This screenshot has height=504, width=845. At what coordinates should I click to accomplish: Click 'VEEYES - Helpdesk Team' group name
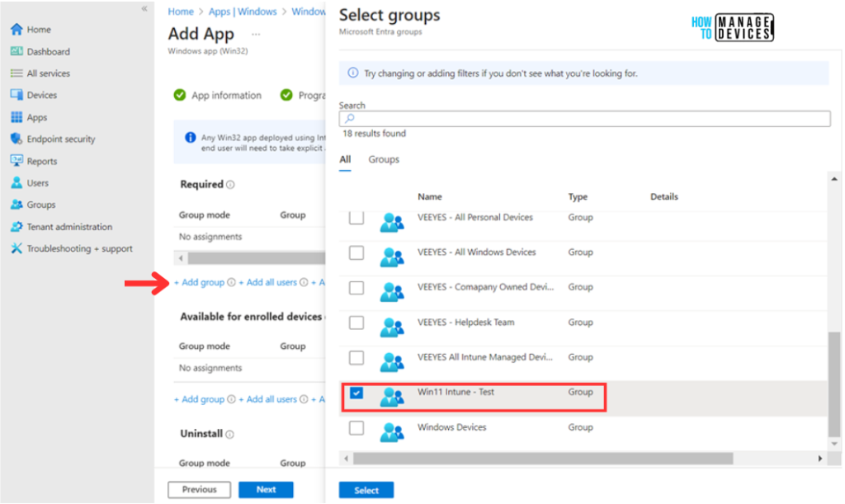(x=465, y=322)
